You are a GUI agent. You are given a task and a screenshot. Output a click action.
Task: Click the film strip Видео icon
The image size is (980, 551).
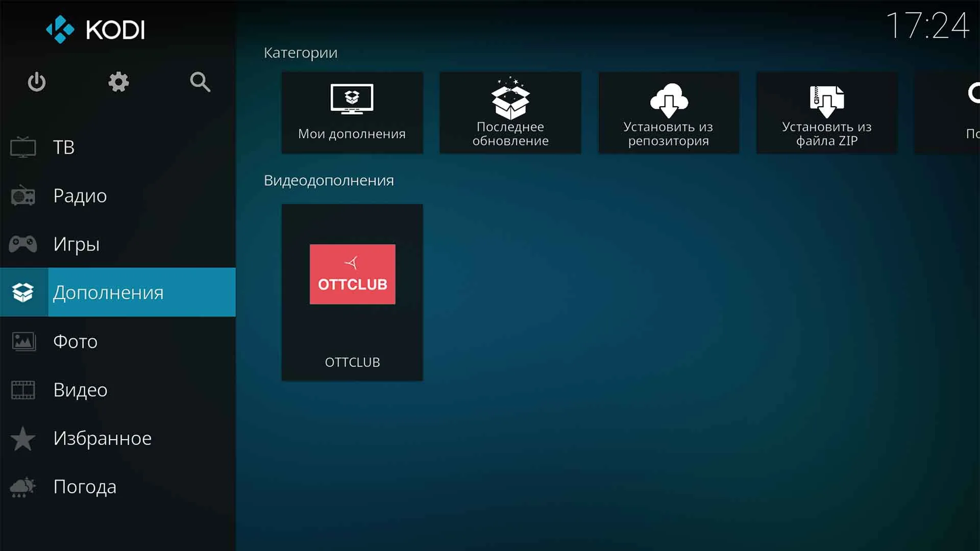[x=22, y=390]
